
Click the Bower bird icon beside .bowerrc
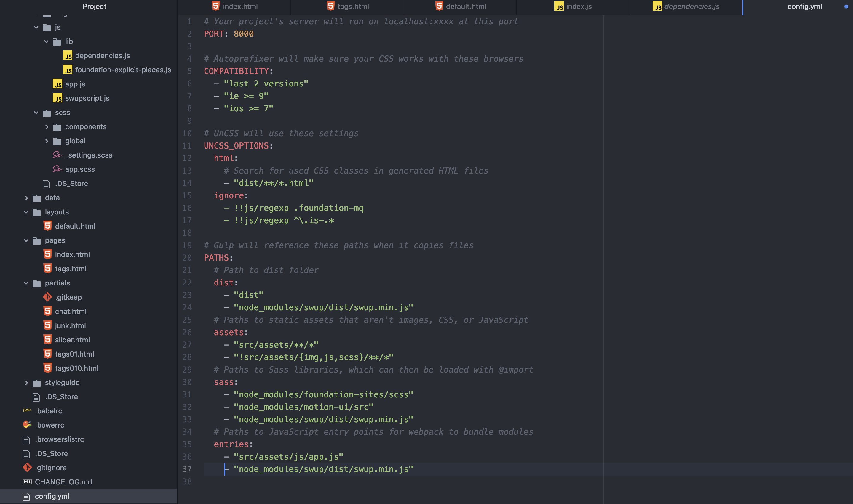coord(27,425)
